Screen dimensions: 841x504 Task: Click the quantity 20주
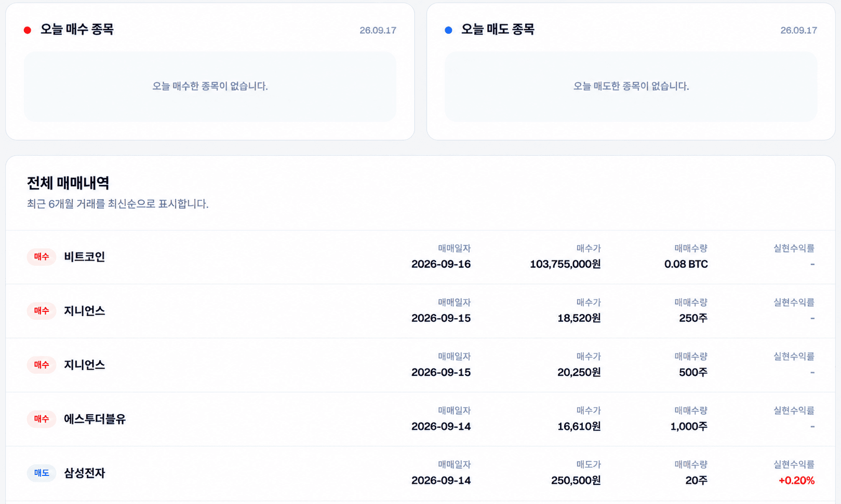click(697, 480)
